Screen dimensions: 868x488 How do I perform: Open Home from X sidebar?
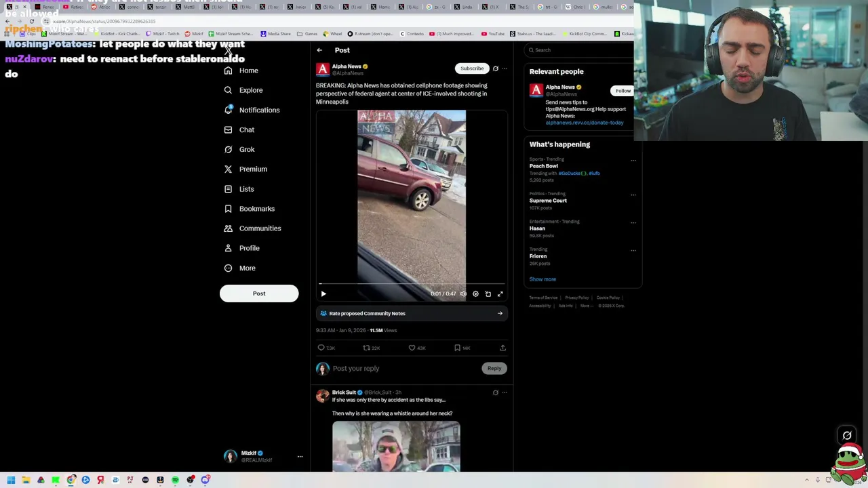[x=241, y=70]
